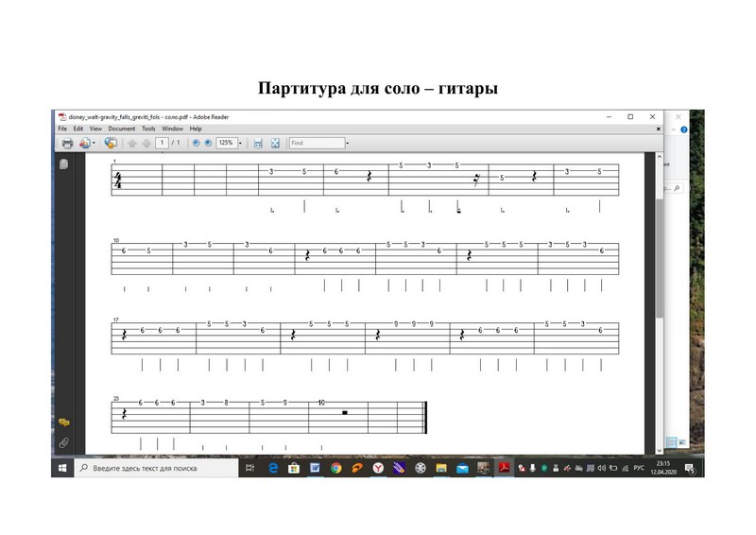Viewport: 756px width, 535px height.
Task: Expand the export PDF icon dropdown arrow
Action: (94, 143)
